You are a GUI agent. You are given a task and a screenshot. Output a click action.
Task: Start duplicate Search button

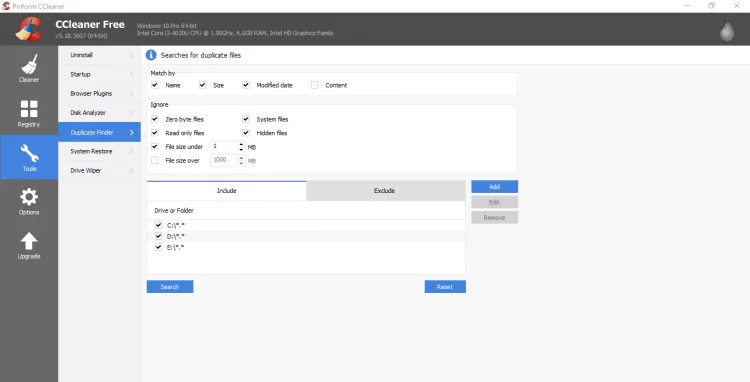pos(170,286)
